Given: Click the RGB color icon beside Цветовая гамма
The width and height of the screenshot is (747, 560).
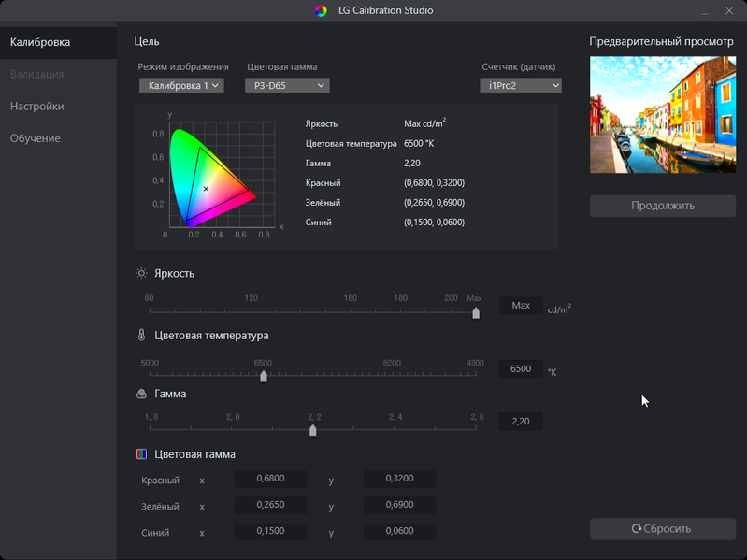Looking at the screenshot, I should pos(141,453).
